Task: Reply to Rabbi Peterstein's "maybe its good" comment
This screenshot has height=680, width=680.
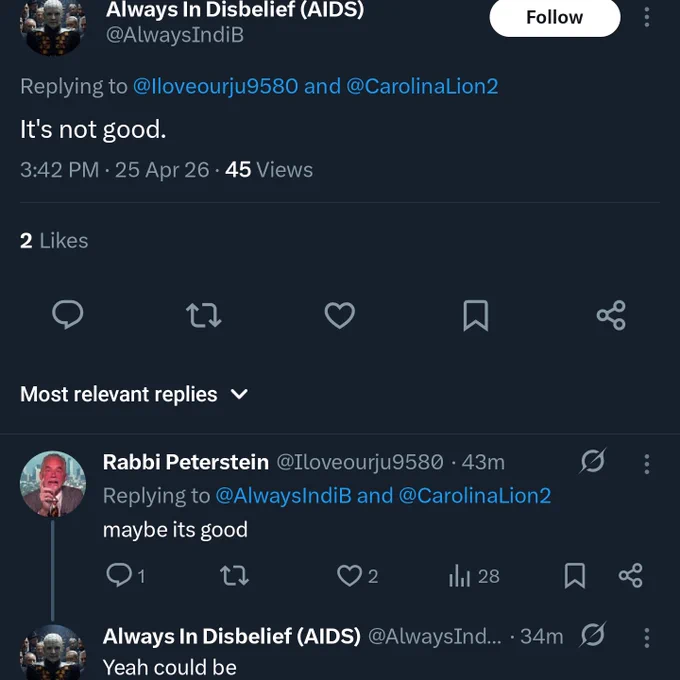Action: click(x=125, y=576)
